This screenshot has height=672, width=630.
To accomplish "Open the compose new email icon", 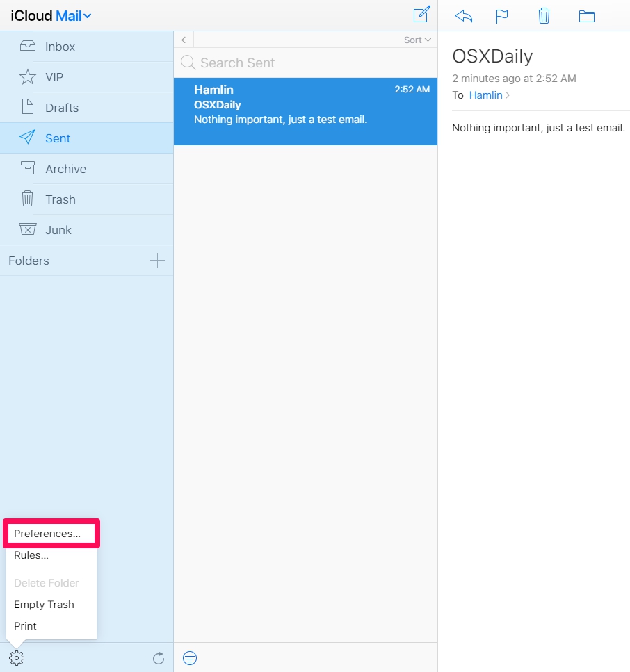I will (x=421, y=15).
